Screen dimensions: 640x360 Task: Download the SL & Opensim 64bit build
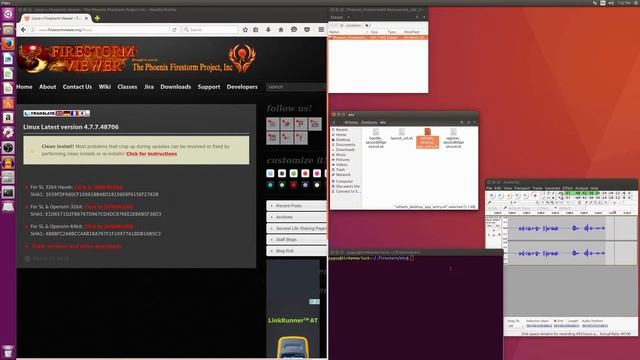(109, 226)
